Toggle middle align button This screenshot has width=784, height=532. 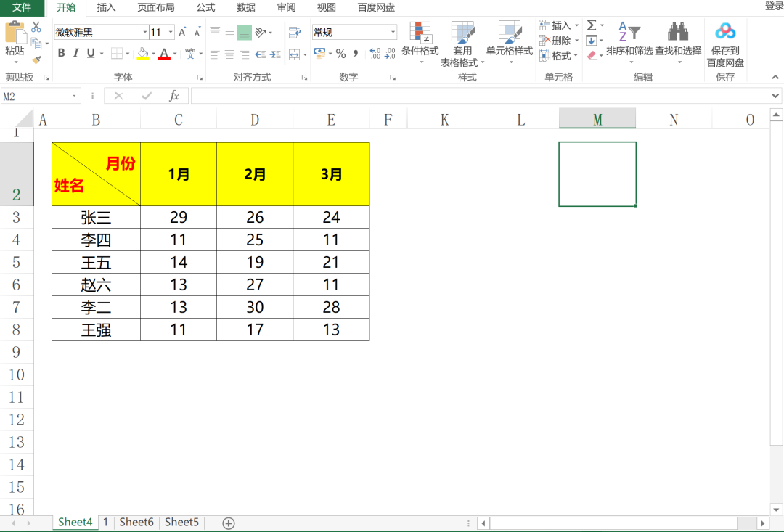click(x=229, y=33)
